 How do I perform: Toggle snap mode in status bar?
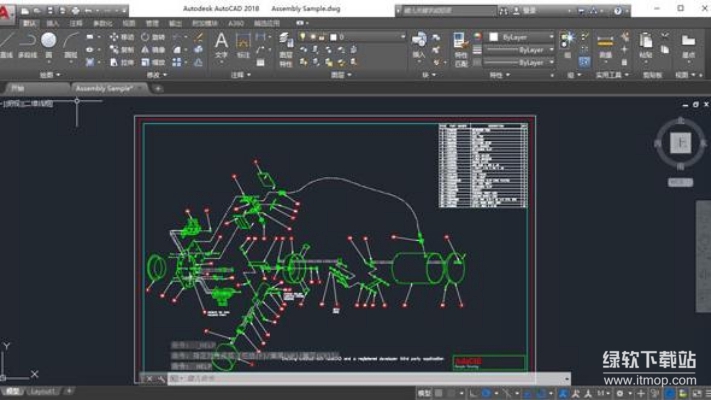pos(451,393)
